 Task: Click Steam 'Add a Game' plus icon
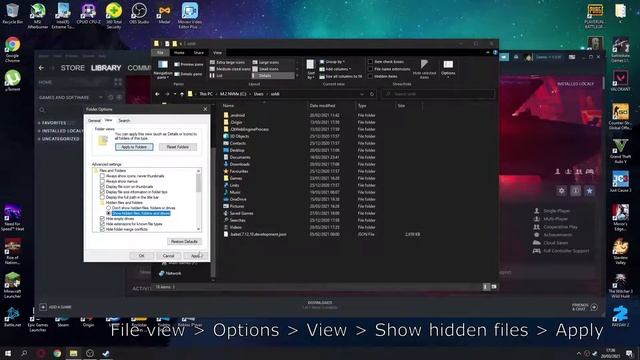point(43,307)
